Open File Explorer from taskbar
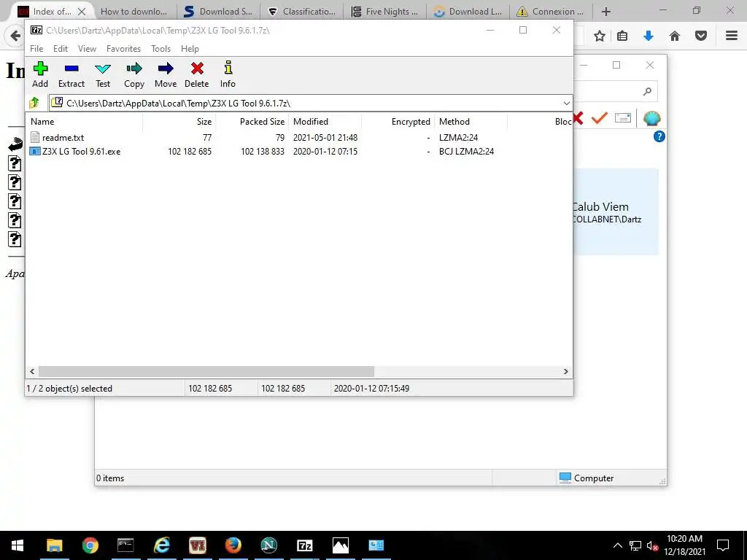 coord(54,545)
